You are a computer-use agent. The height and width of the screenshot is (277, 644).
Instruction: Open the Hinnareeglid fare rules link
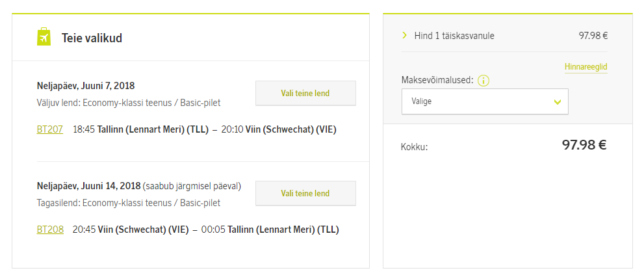pos(586,67)
